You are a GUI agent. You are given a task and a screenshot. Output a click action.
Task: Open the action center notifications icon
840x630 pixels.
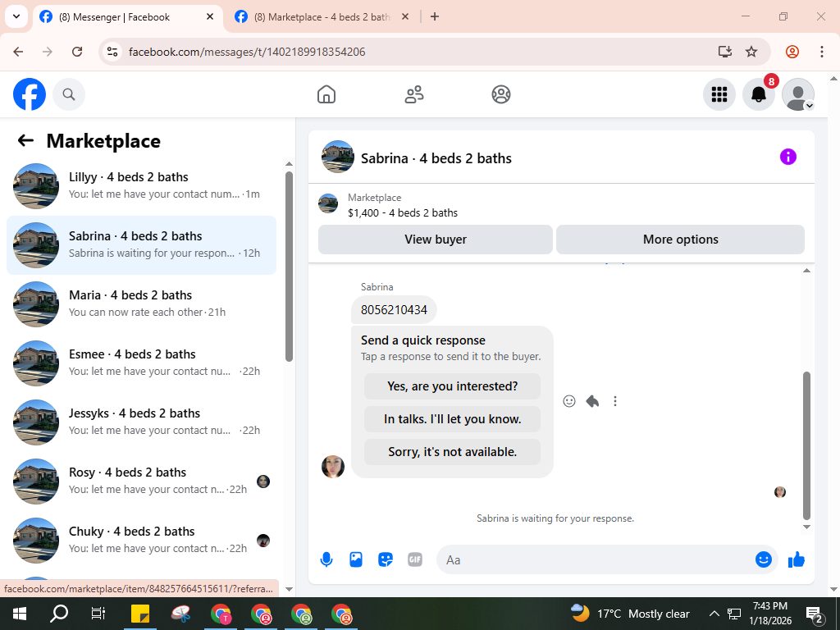point(815,614)
